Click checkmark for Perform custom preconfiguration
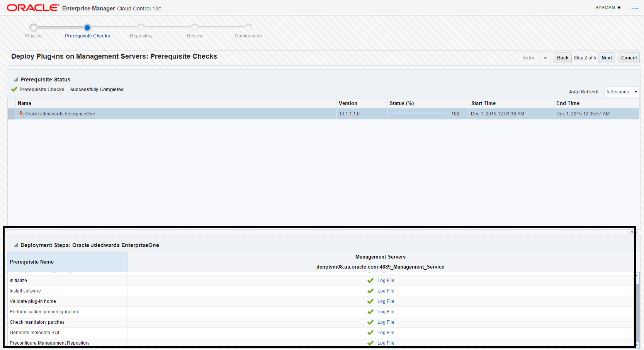 pyautogui.click(x=370, y=312)
